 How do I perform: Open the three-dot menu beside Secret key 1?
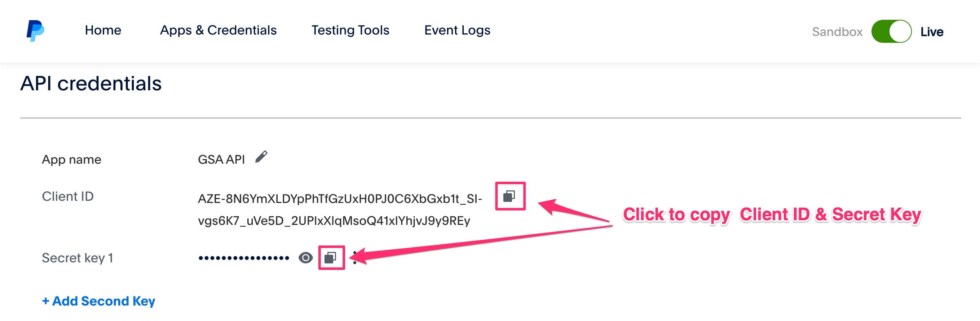pyautogui.click(x=354, y=258)
